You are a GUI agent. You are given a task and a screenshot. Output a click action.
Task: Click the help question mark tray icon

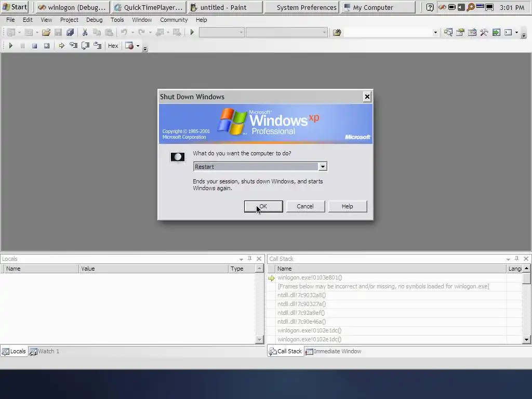(430, 7)
